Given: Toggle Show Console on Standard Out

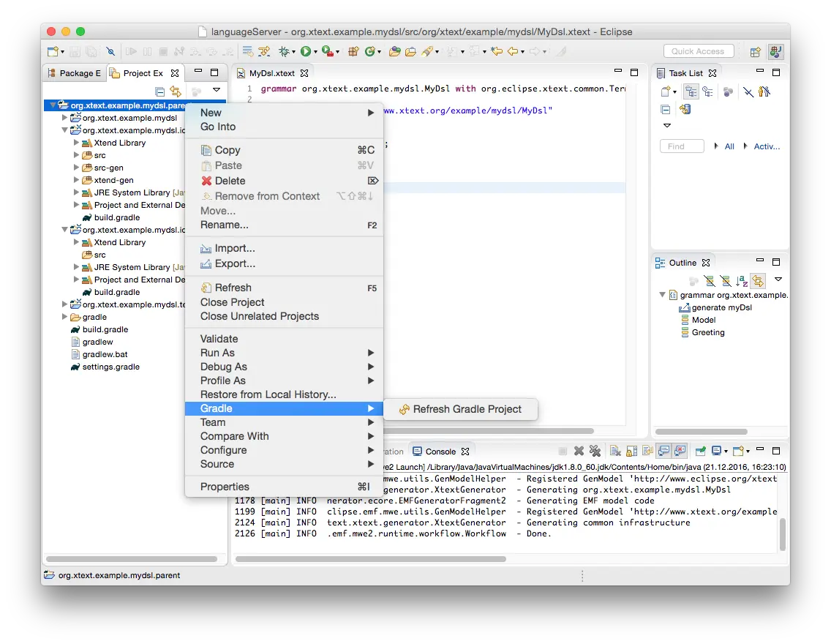Looking at the screenshot, I should coord(663,451).
